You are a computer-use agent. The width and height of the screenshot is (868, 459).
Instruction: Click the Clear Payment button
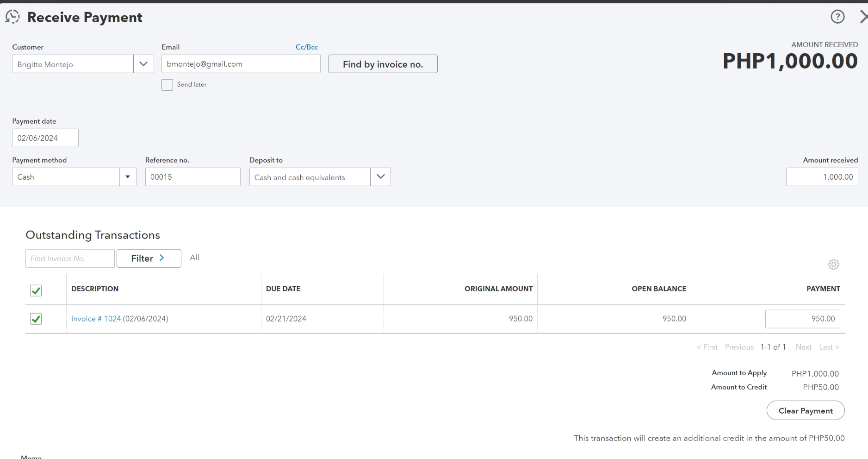[806, 410]
